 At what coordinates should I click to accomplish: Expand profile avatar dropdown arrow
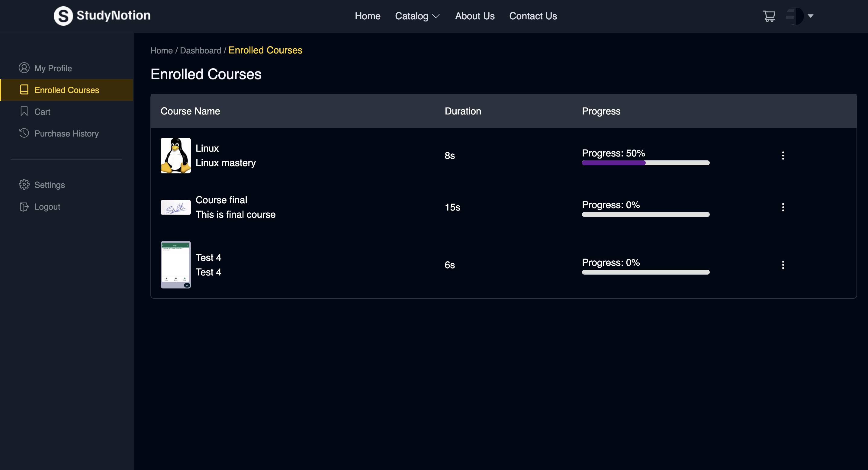[810, 16]
